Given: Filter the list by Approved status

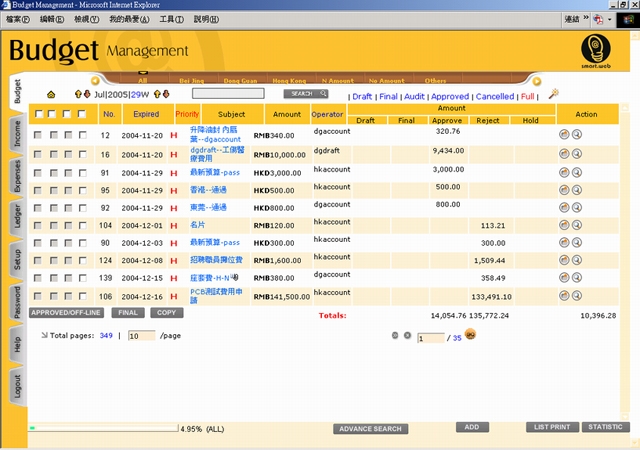Looking at the screenshot, I should point(450,96).
